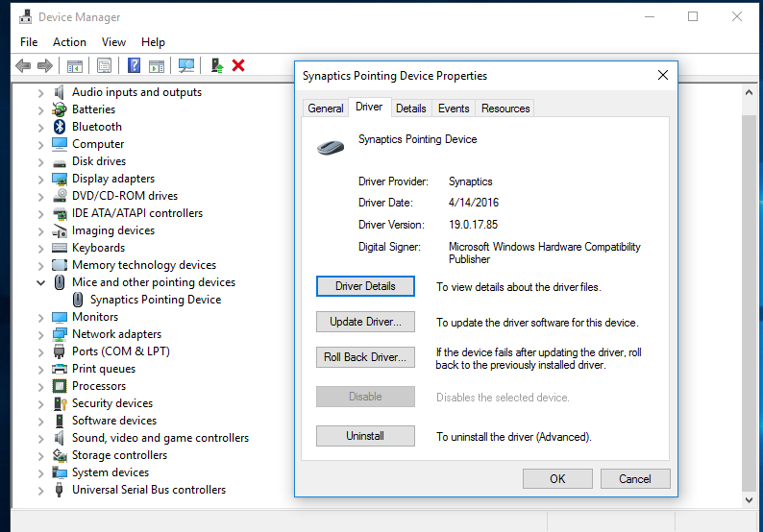Click the Monitors icon
Screen dimensions: 763x532
60,317
